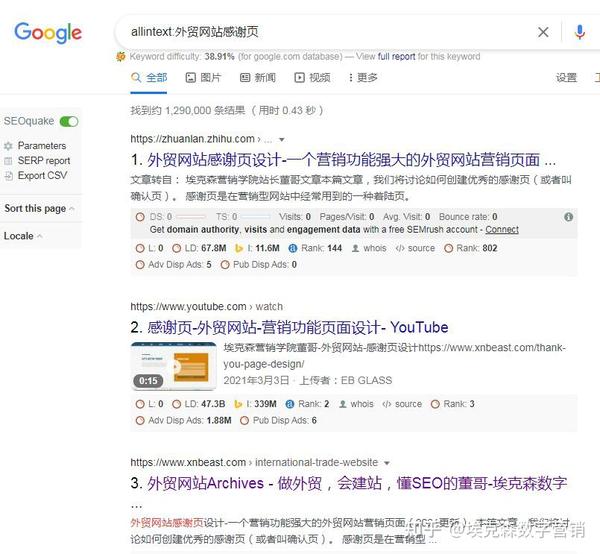Click SEMrush Rank: 802 value
Screen dimensions: 600x554
point(471,248)
